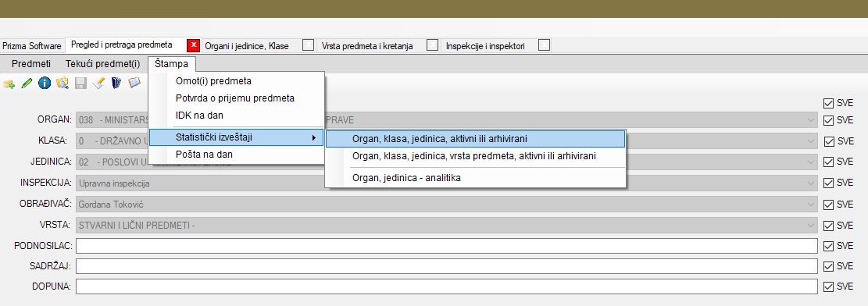Toggle SVE checkbox for DOPUNA row
This screenshot has width=868, height=306.
click(828, 286)
